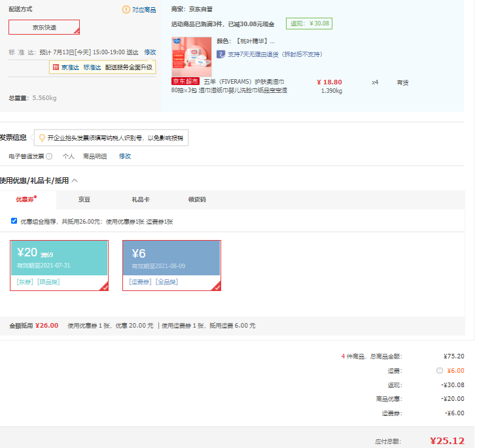Click the 7-day return shield icon
The height and width of the screenshot is (448, 479).
click(x=221, y=54)
